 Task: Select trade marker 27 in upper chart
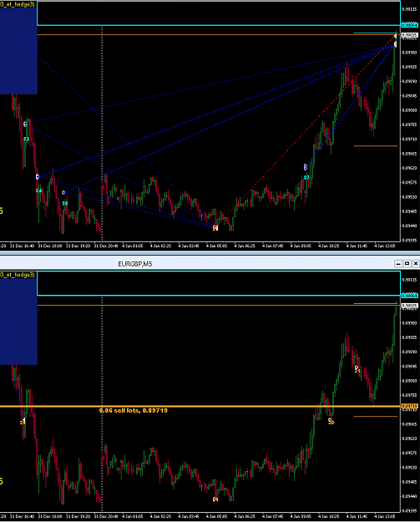click(306, 177)
